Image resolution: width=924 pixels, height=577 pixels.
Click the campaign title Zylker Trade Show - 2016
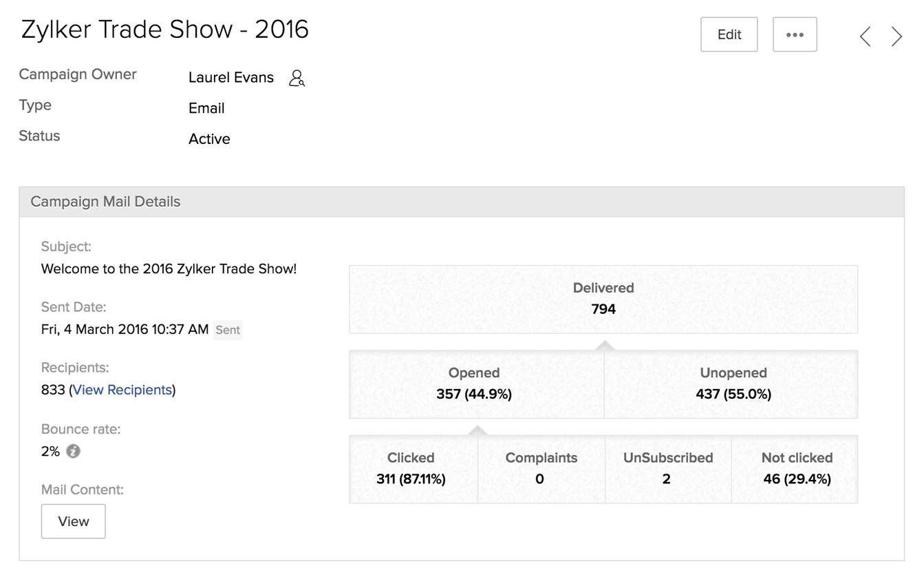pos(165,30)
